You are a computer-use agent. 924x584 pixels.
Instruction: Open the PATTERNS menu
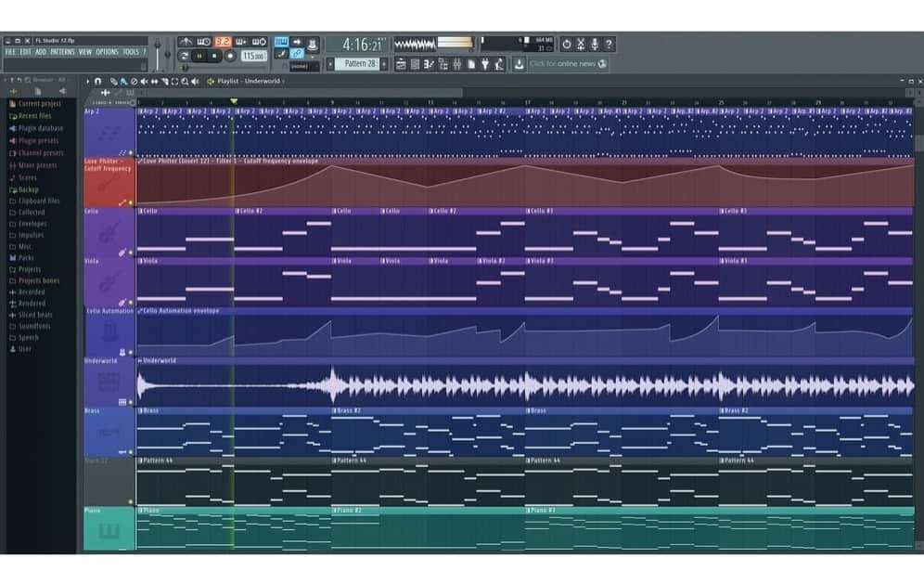tap(62, 52)
